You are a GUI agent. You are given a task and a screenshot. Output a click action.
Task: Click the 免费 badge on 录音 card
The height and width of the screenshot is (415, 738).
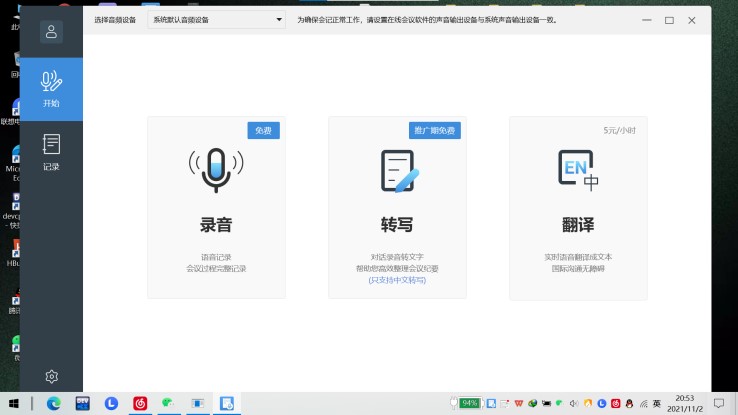264,130
